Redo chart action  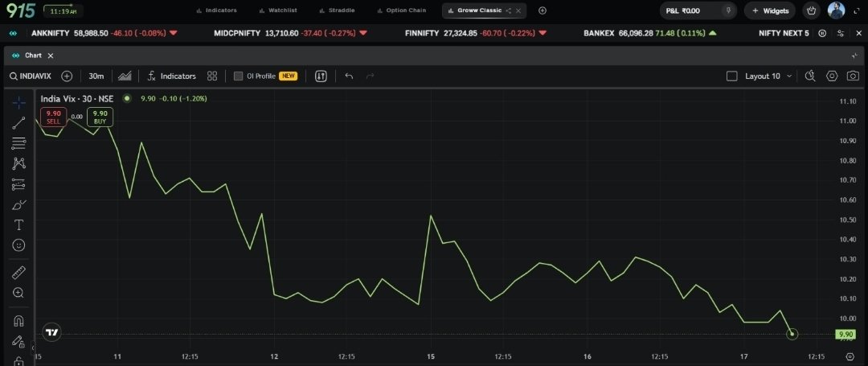[371, 76]
